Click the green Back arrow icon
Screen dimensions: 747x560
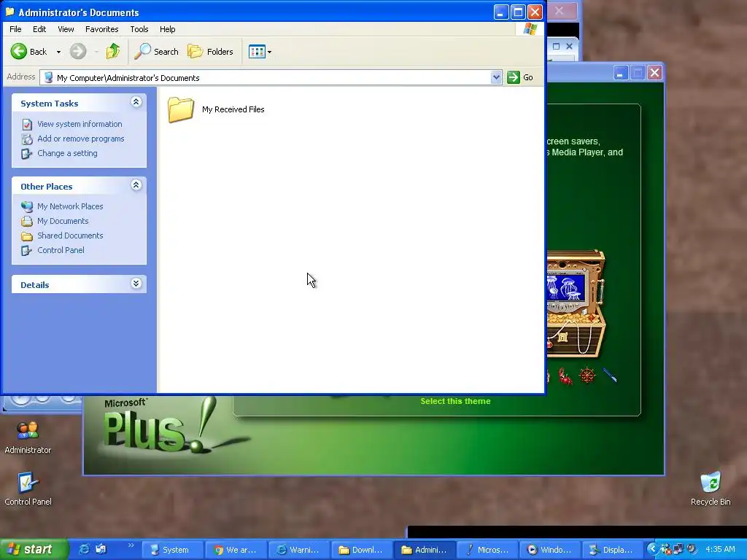click(18, 52)
